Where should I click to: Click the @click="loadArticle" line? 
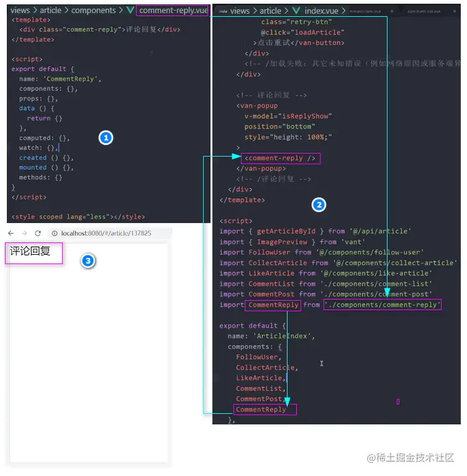coord(302,32)
